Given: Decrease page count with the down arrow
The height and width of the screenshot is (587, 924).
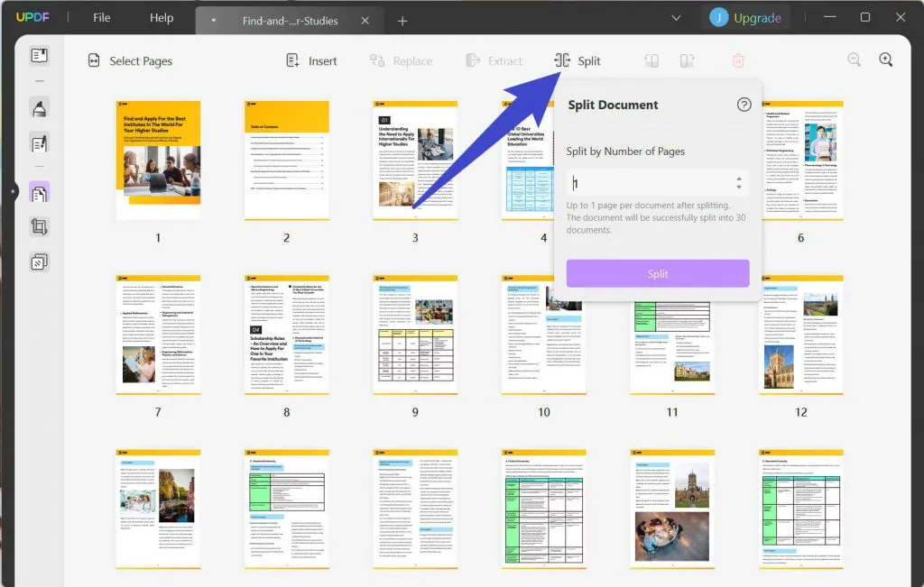Looking at the screenshot, I should [736, 188].
